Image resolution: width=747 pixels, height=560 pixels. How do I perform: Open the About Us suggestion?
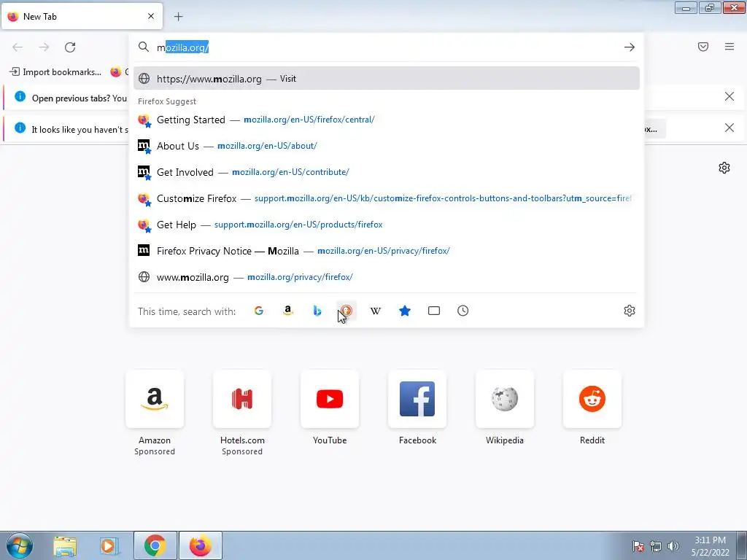click(x=387, y=146)
